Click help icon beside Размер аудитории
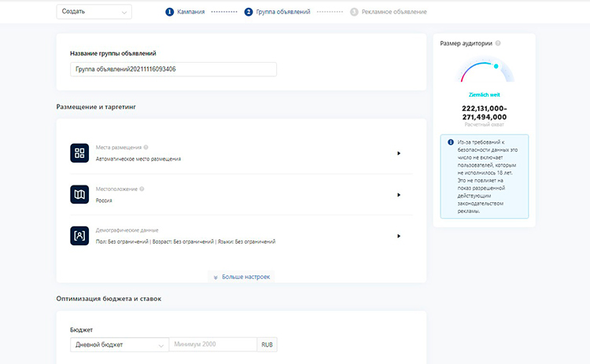590x364 pixels. pyautogui.click(x=499, y=44)
